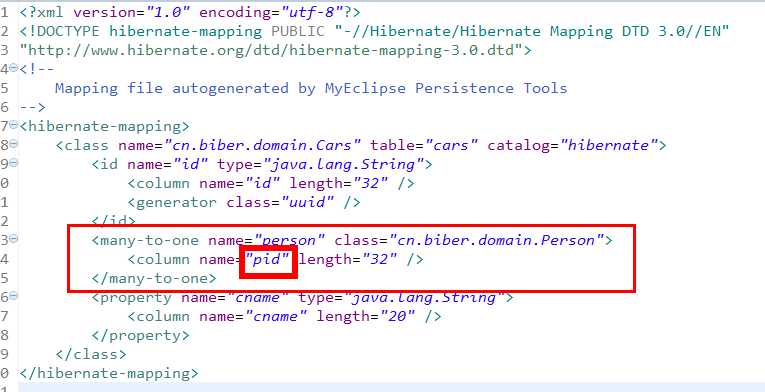
Task: Collapse the many-to-one element fold marker
Action: [x=13, y=238]
